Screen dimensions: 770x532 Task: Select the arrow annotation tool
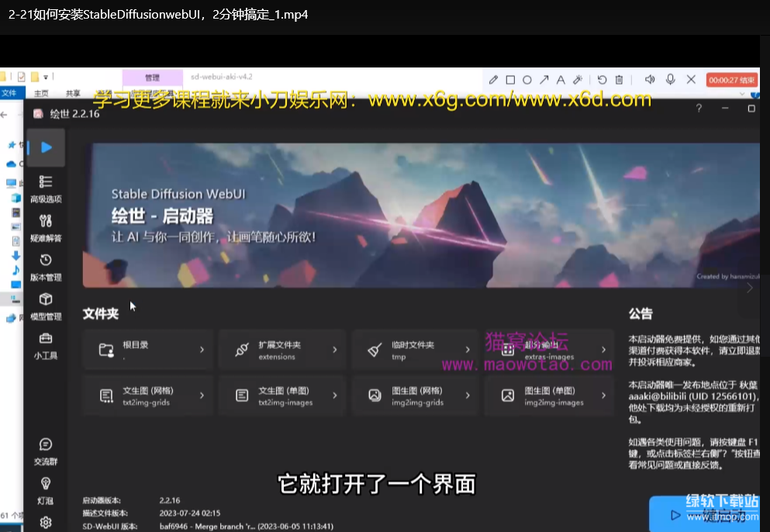tap(544, 80)
